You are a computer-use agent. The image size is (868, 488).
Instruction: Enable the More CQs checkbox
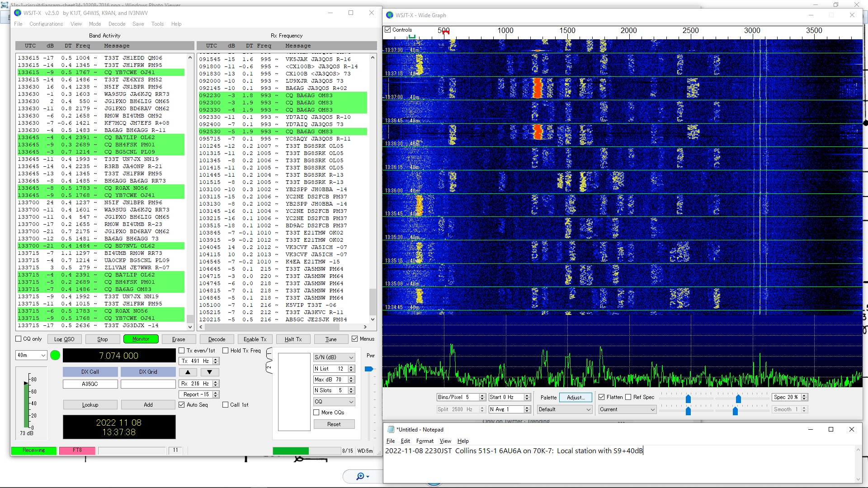click(x=316, y=413)
